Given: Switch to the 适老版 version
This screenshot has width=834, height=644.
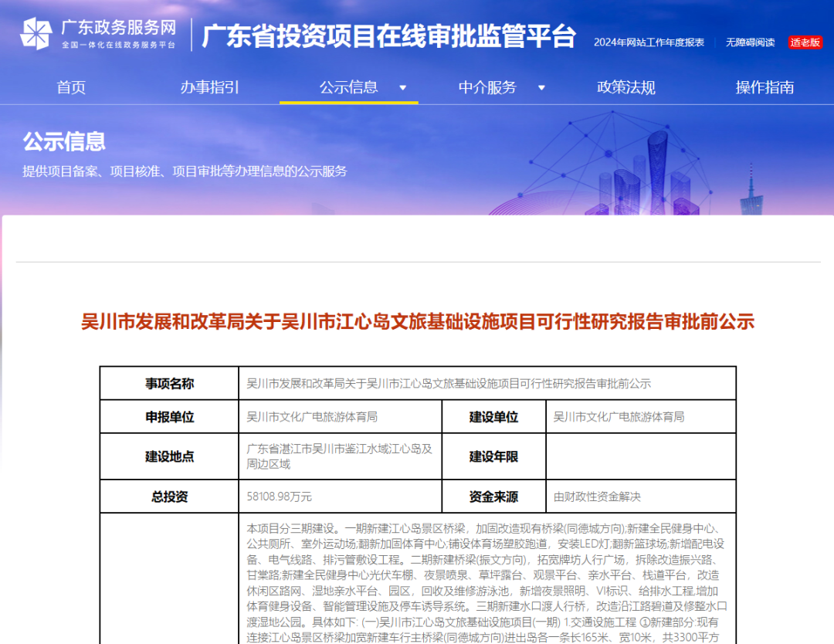Looking at the screenshot, I should 805,42.
